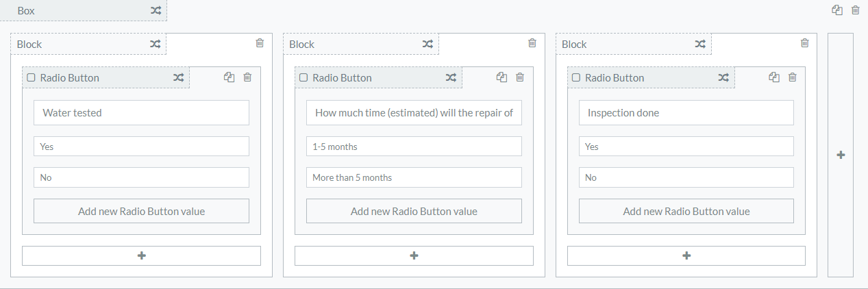The image size is (868, 289).
Task: Edit the 'Water tested' label field
Action: click(x=141, y=113)
